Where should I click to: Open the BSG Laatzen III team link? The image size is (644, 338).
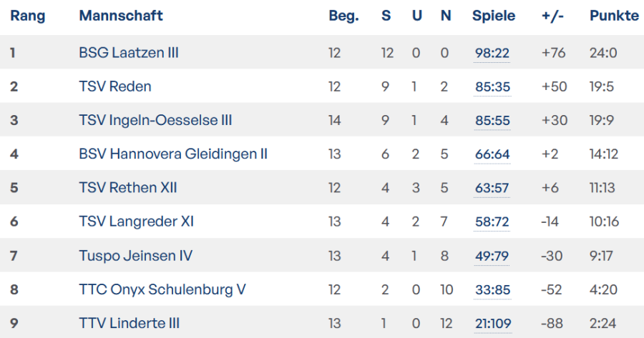tap(129, 53)
